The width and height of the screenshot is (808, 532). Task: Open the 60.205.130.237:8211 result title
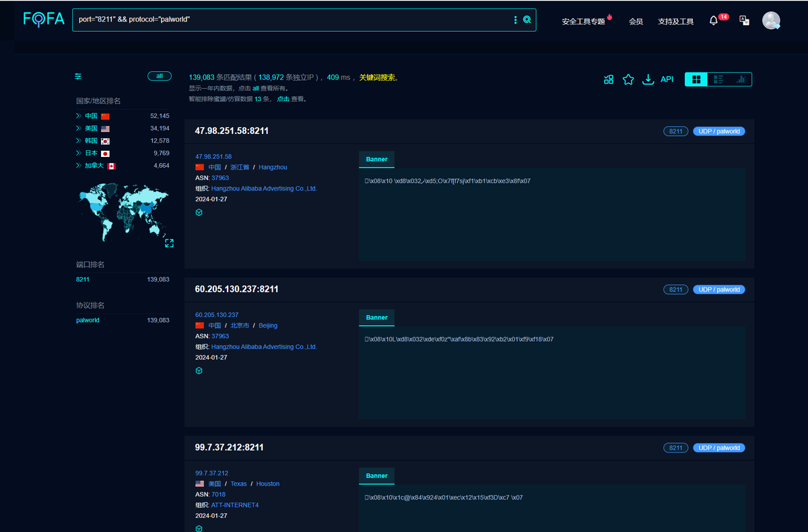coord(236,289)
